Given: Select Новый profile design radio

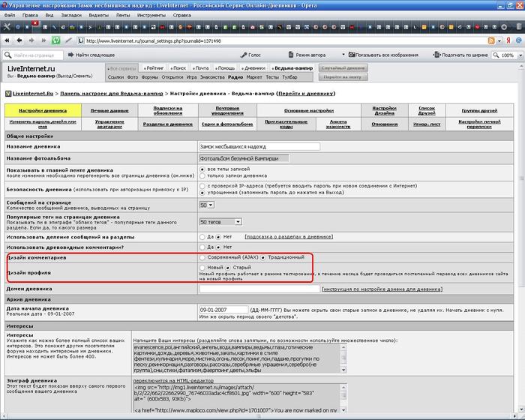Looking at the screenshot, I should (202, 268).
